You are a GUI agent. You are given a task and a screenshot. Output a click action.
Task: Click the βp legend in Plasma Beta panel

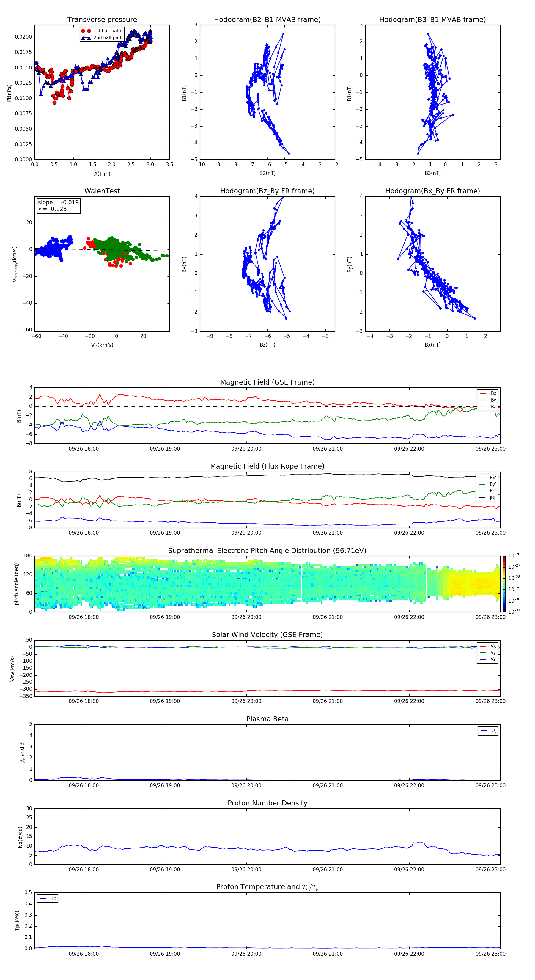[488, 731]
